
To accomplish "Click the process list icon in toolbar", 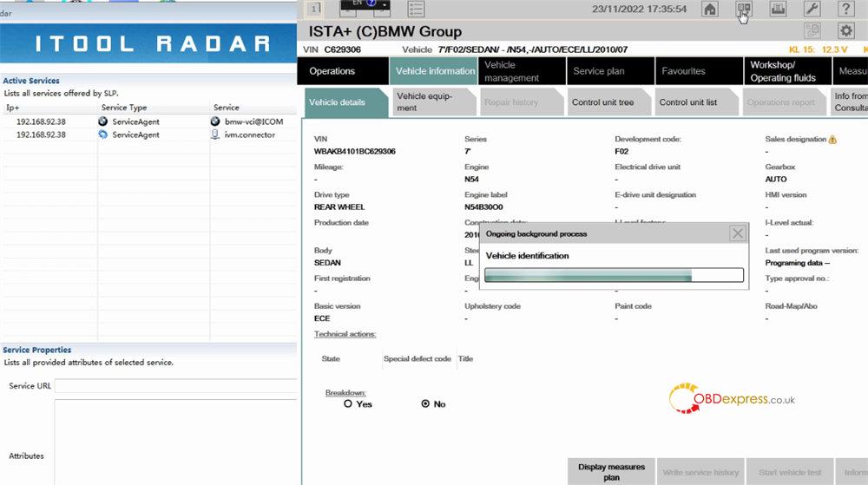I will coord(416,9).
